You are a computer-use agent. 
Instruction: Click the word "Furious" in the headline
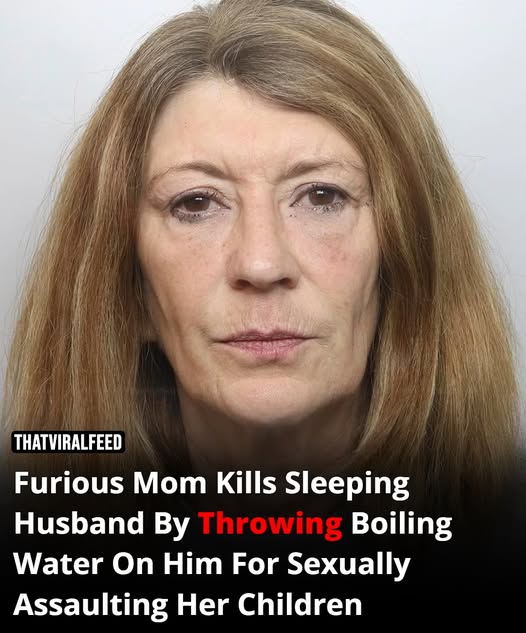pos(69,483)
